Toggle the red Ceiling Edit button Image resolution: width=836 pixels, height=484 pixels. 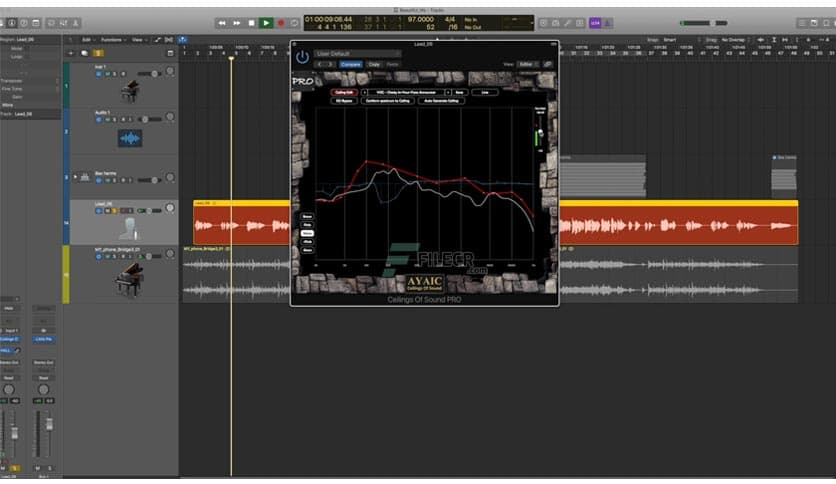(344, 92)
